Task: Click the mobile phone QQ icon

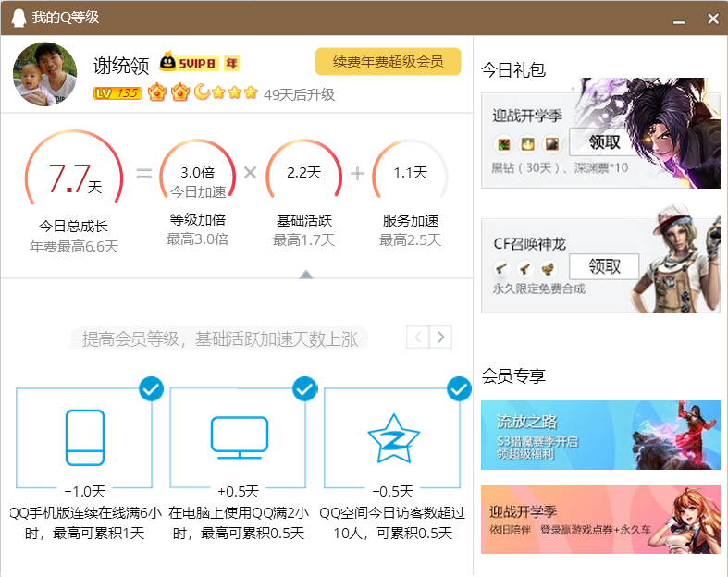Action: click(85, 437)
